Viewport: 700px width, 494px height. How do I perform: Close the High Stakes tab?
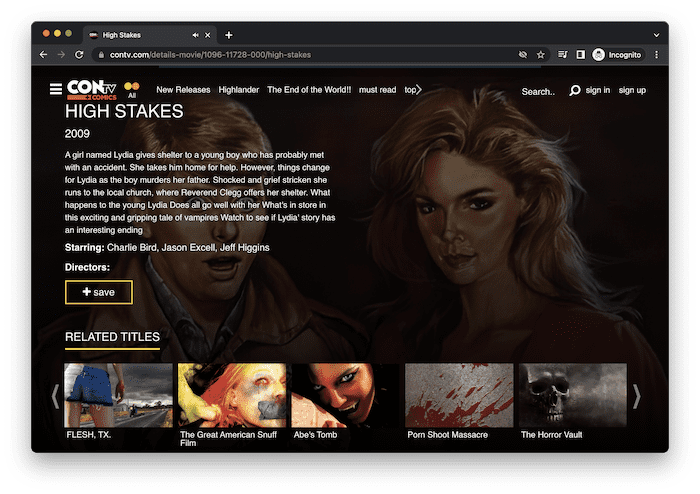[x=208, y=35]
